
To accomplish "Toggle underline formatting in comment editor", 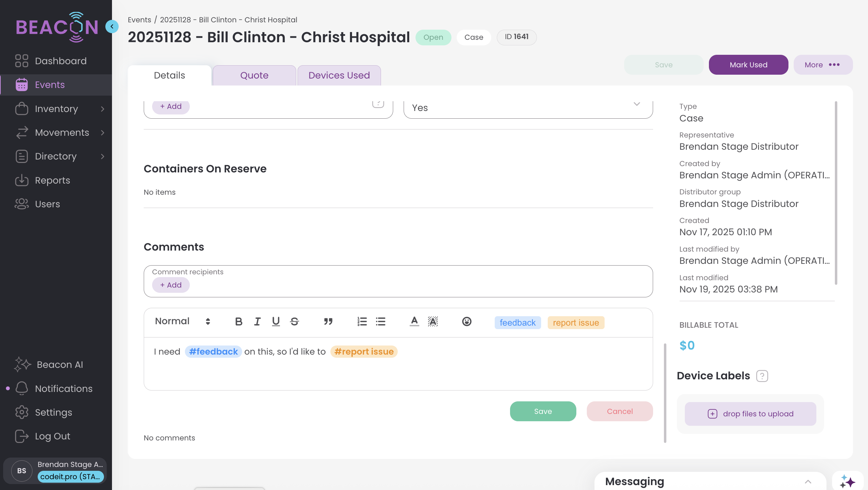I will pyautogui.click(x=276, y=321).
